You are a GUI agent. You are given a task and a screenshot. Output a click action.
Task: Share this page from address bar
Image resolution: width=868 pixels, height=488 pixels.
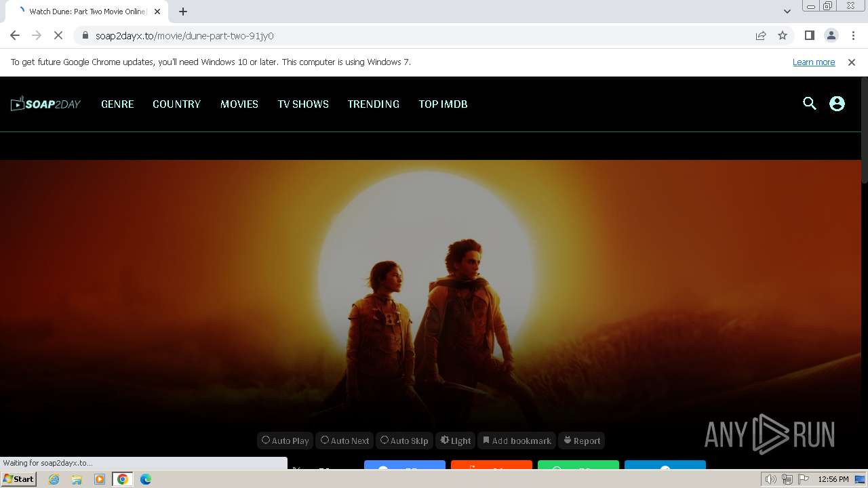coord(761,35)
